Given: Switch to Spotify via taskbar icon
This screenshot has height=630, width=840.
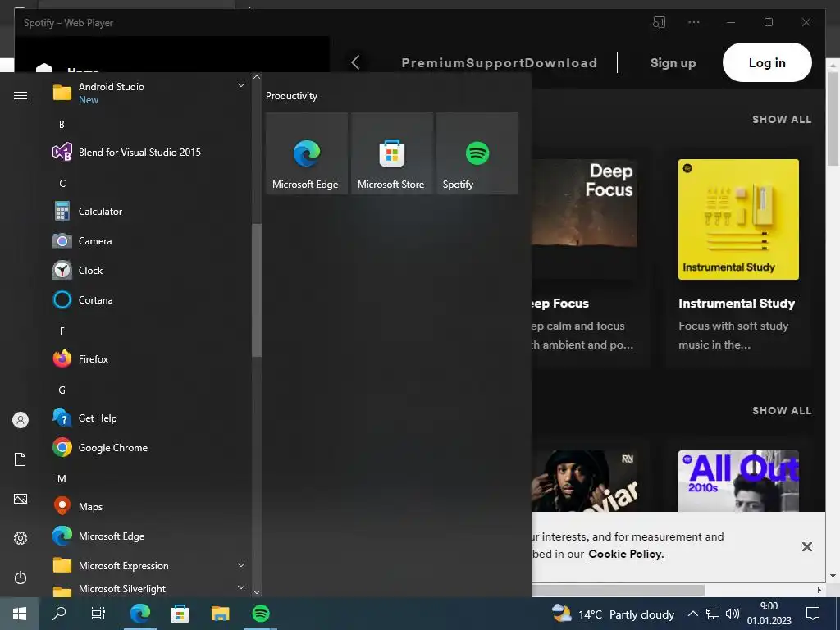Looking at the screenshot, I should pyautogui.click(x=261, y=614).
